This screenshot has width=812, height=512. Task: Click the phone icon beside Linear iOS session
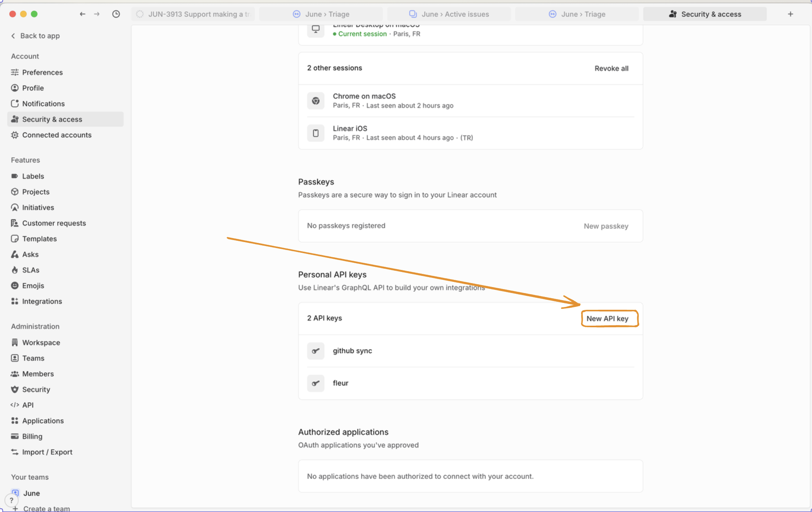pos(316,133)
